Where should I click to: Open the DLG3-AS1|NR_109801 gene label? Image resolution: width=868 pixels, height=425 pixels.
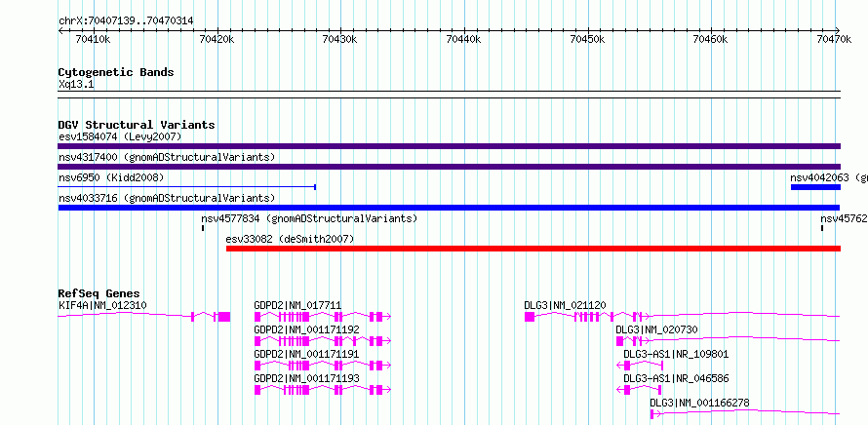click(x=677, y=354)
